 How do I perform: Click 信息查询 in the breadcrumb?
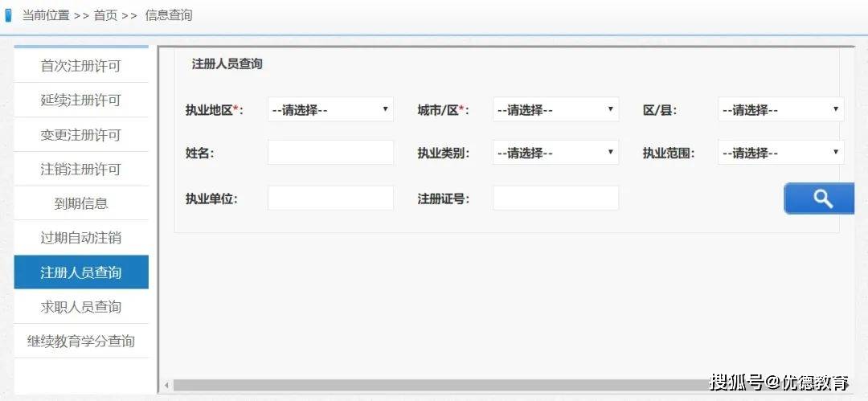click(x=169, y=15)
